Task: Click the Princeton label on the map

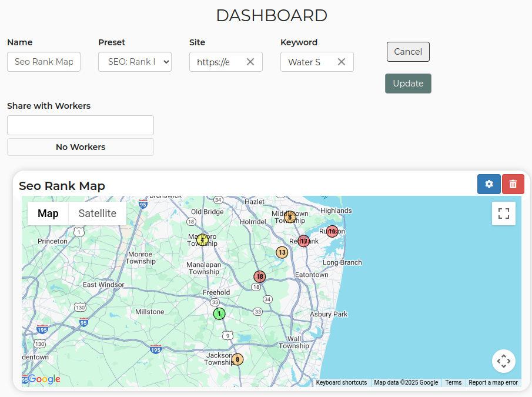Action: pos(52,241)
